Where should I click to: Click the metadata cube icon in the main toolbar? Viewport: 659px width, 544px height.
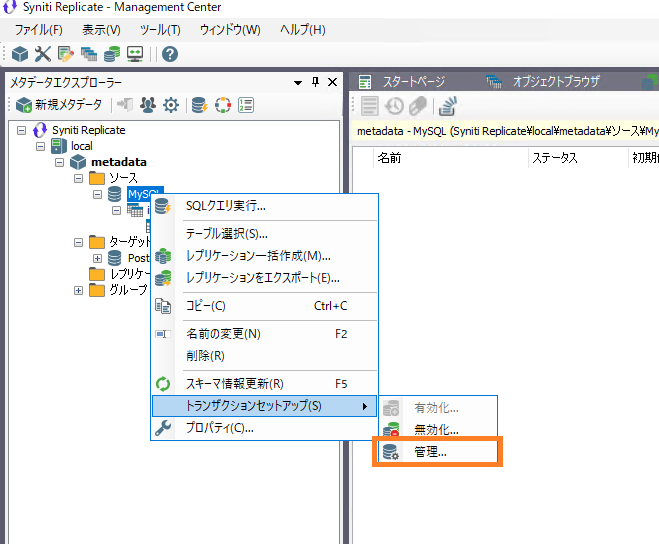tap(20, 54)
